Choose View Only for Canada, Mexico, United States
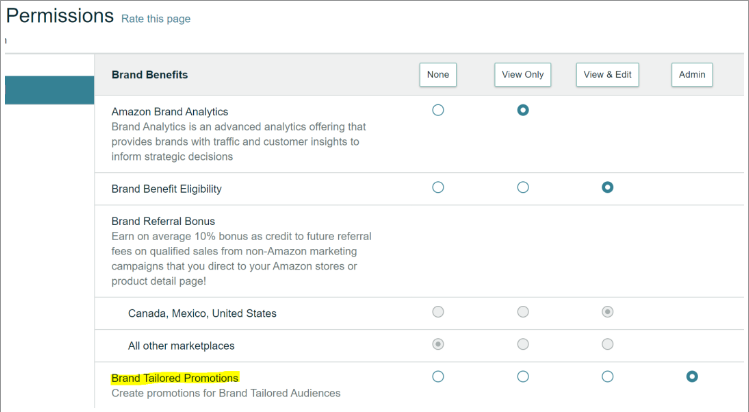749x412 pixels. coord(523,312)
